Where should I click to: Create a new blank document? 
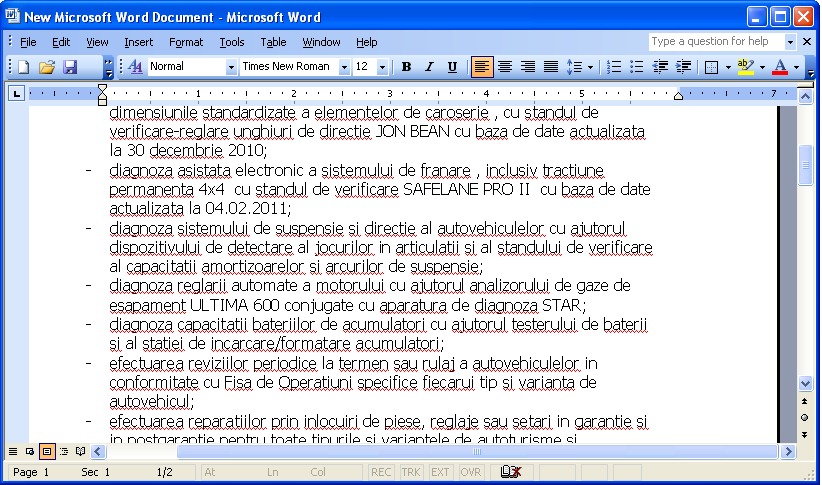click(x=23, y=67)
